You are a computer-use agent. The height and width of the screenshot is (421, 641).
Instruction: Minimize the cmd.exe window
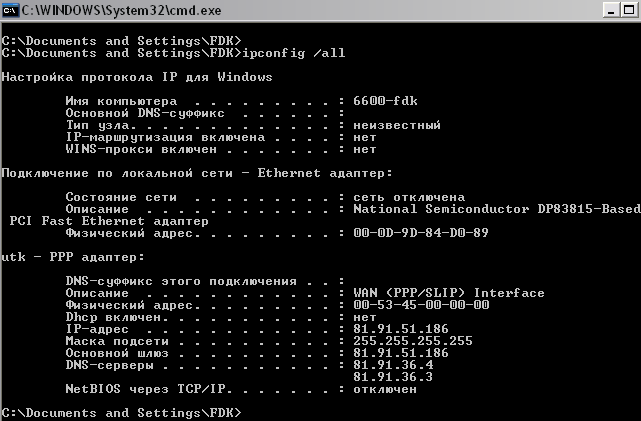(x=611, y=10)
